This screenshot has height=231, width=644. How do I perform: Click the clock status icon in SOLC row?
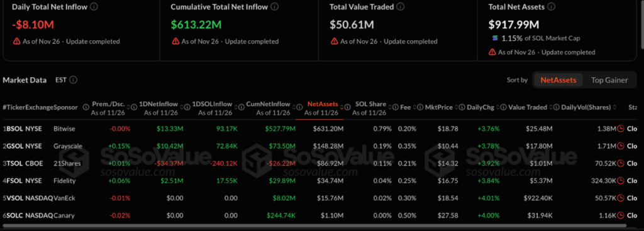pos(621,215)
